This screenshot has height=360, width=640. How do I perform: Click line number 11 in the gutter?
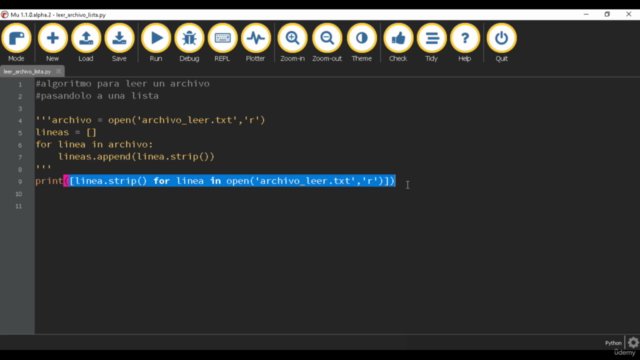pos(19,206)
